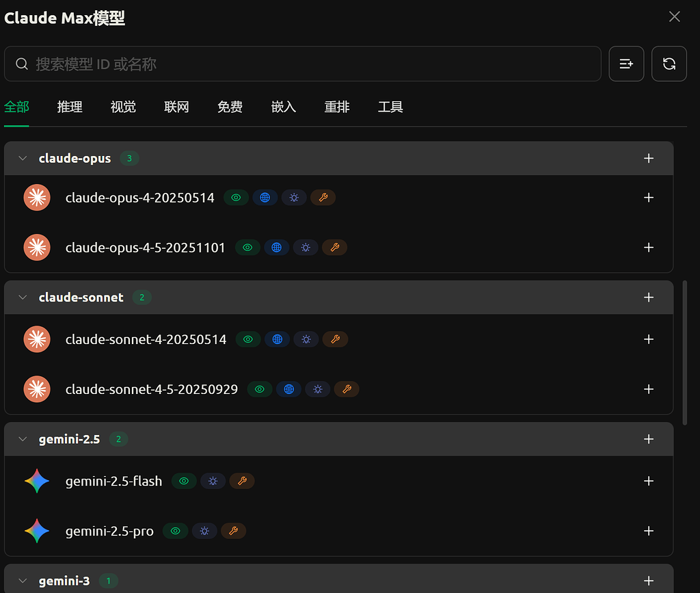Click the search magnifier icon

(x=22, y=64)
